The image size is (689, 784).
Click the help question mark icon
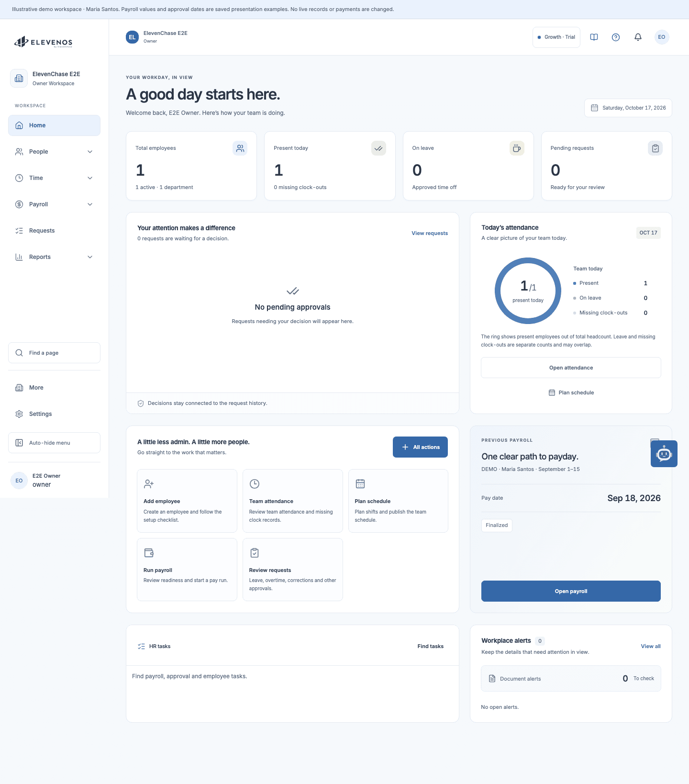pyautogui.click(x=616, y=37)
